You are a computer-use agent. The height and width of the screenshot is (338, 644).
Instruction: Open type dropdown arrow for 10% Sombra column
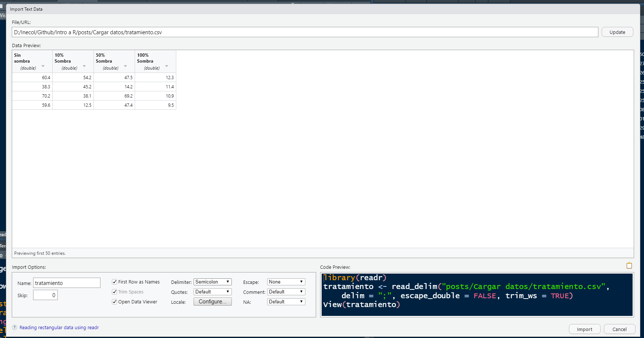point(84,66)
